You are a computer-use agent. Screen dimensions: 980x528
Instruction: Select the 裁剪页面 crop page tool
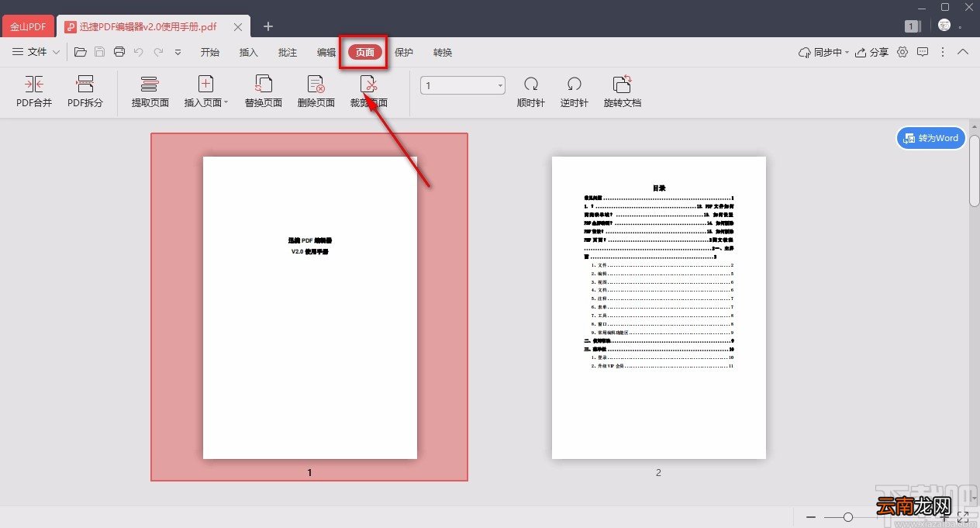(368, 91)
